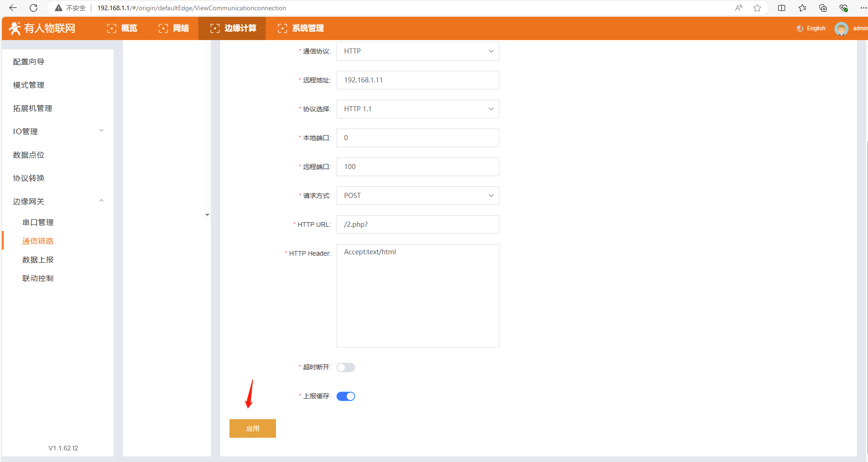
Task: Open the 请求方式 POST dropdown
Action: coord(417,196)
